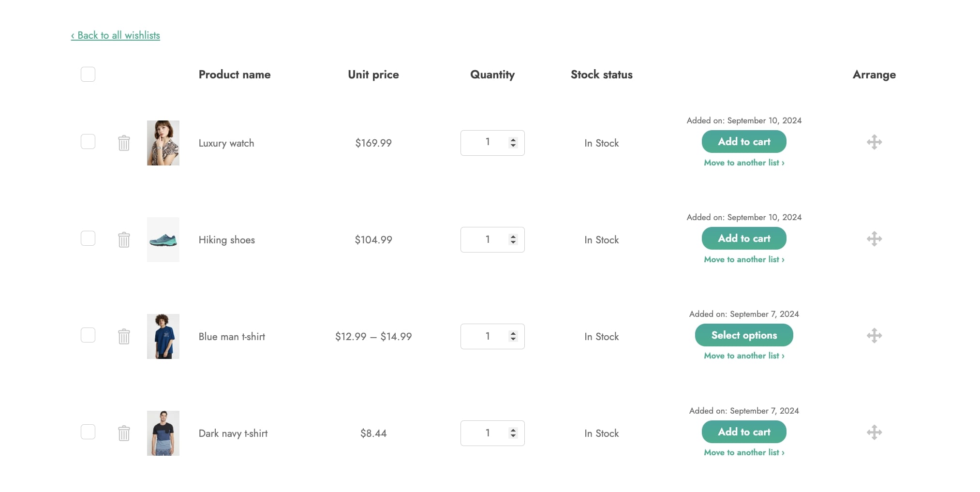This screenshot has height=492, width=980.
Task: Remove Hiking shoes with trash icon
Action: [x=124, y=239]
